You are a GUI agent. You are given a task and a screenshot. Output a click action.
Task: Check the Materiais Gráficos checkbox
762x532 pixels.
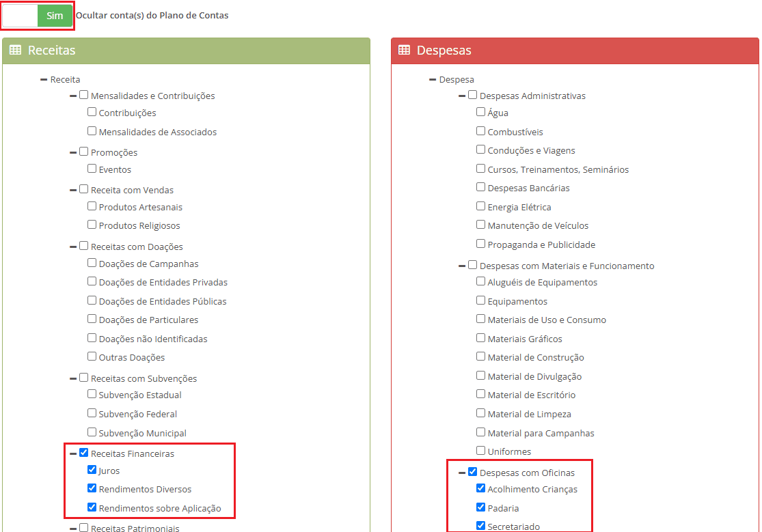tap(480, 337)
